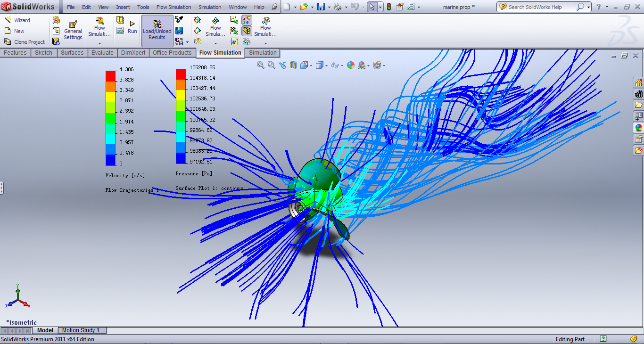Click the SolidWorks Resources home icon
644x344 pixels.
point(638,82)
